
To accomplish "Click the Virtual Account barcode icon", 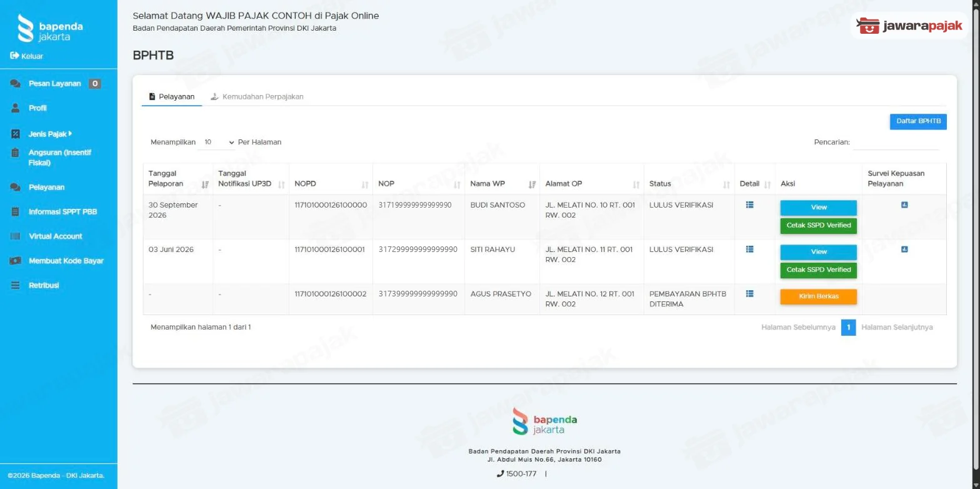I will 16,236.
